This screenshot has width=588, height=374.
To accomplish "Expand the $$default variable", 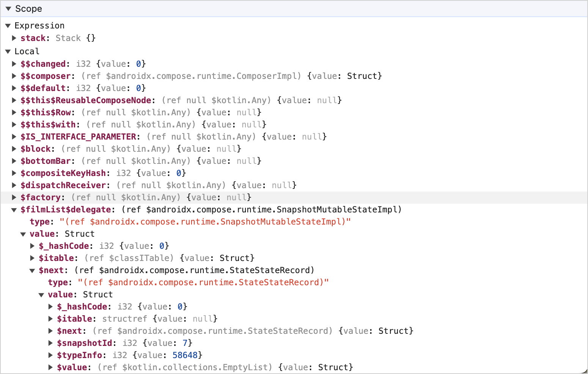I will coord(14,88).
